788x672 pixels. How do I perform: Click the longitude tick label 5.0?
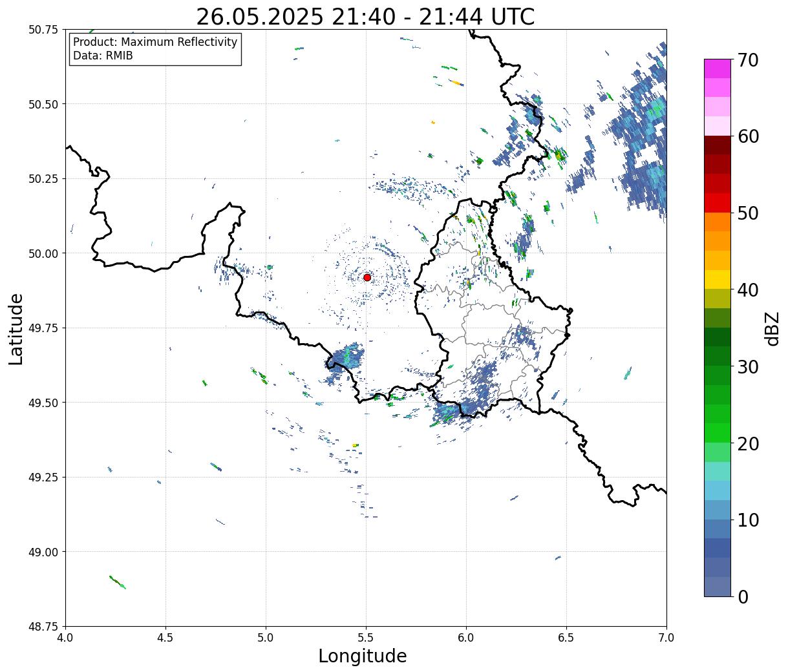[266, 638]
